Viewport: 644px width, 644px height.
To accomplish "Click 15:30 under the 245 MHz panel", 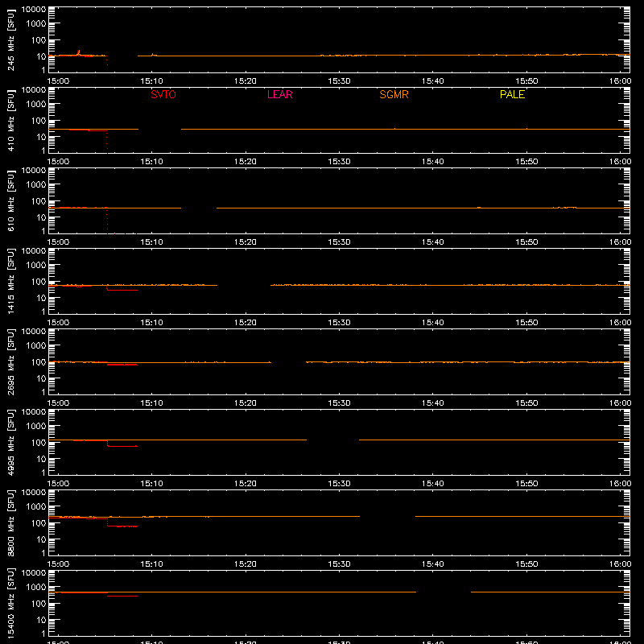I will [339, 81].
